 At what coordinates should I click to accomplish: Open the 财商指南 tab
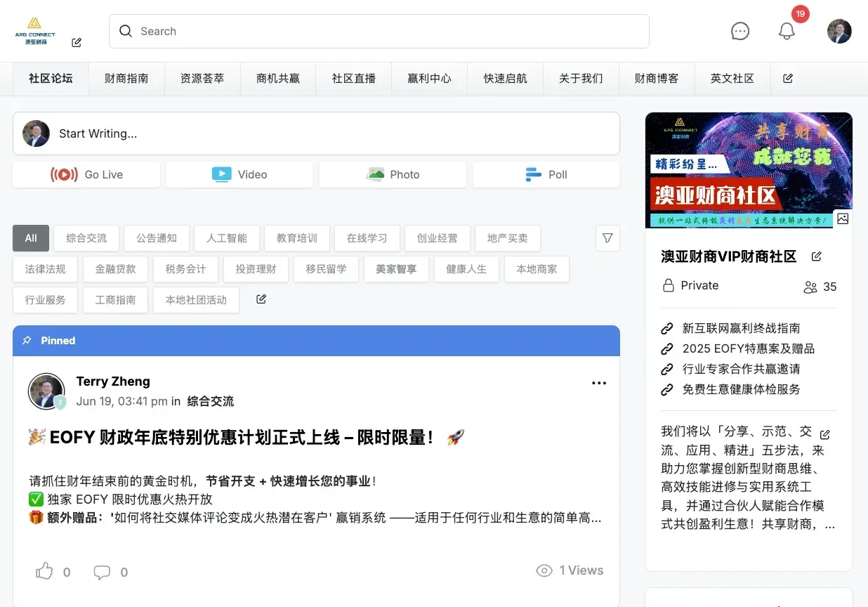point(126,79)
